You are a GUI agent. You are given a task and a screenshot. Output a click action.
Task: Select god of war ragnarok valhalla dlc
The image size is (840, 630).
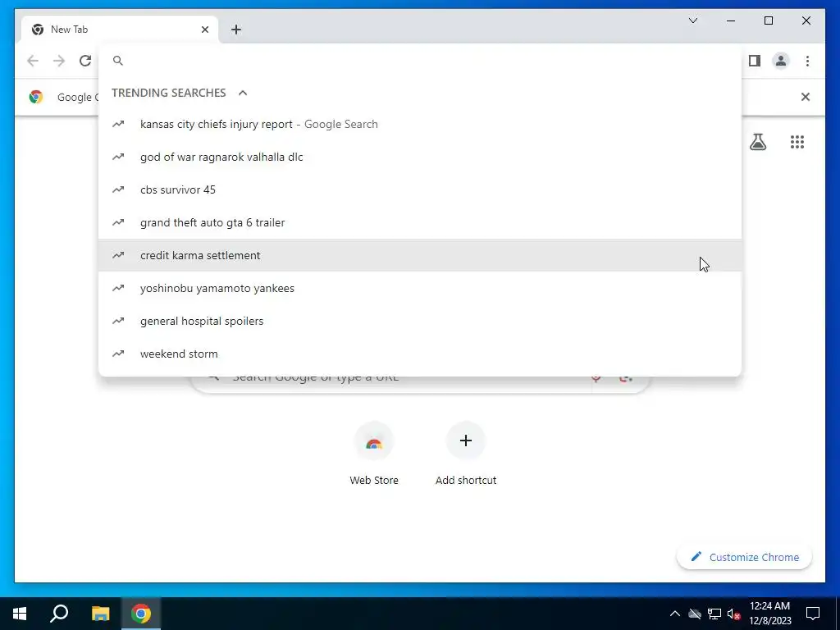tap(421, 157)
